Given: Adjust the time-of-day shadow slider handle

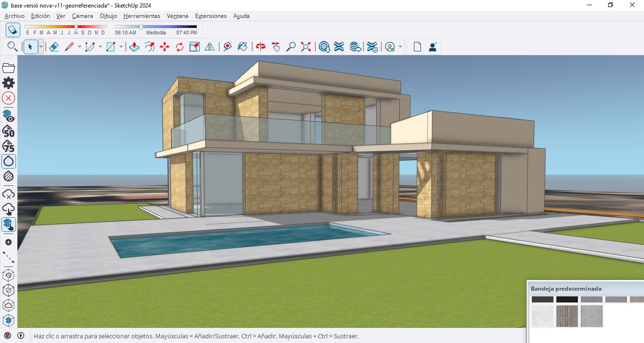Looking at the screenshot, I should click(x=141, y=27).
